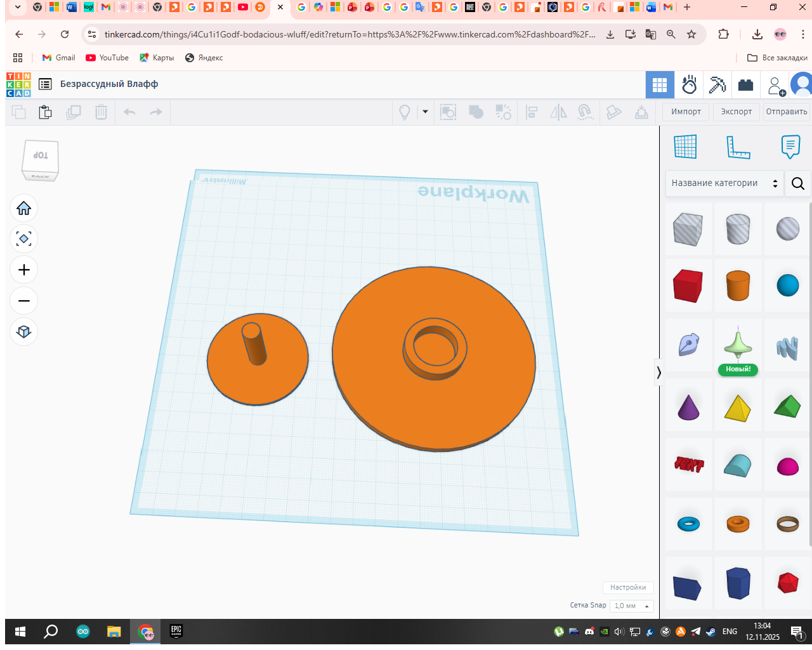
Task: Open the Сетка Snap grid dropdown
Action: pos(632,606)
